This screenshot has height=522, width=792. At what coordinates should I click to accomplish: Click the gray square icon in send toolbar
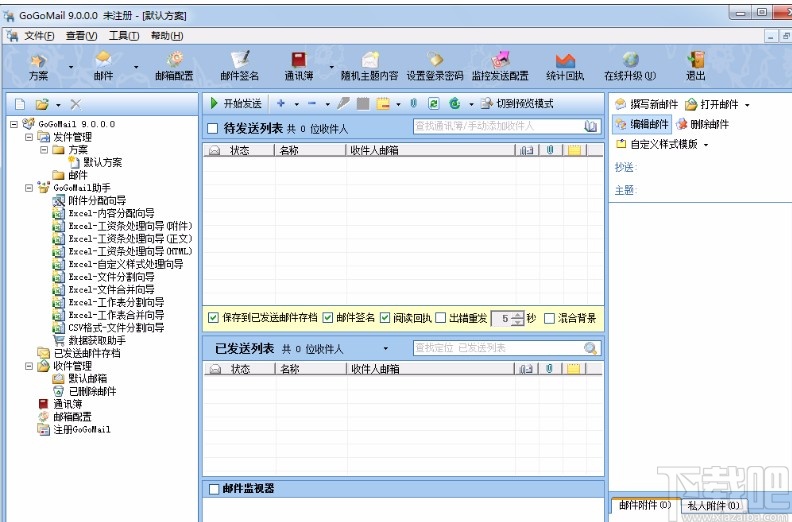pyautogui.click(x=363, y=104)
